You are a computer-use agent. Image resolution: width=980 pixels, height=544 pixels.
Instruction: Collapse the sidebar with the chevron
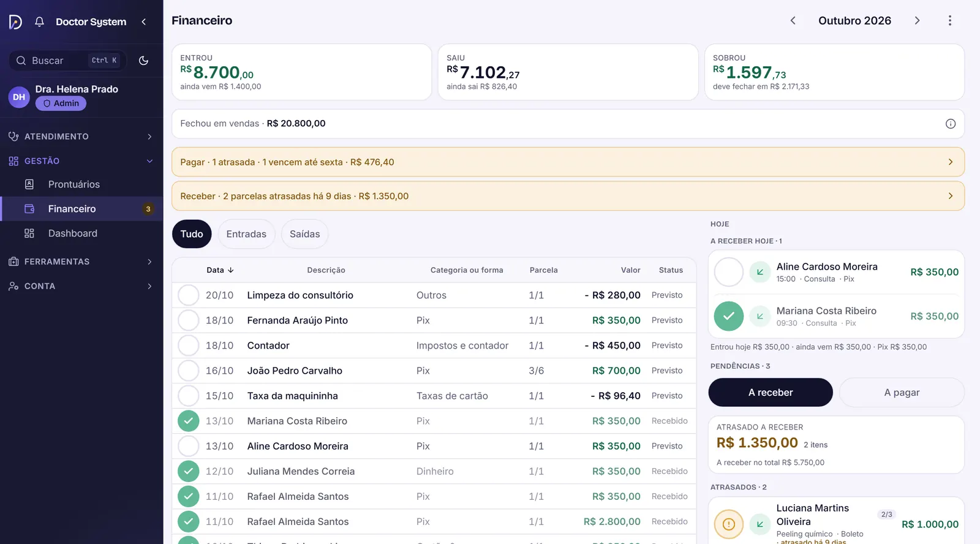coord(144,22)
